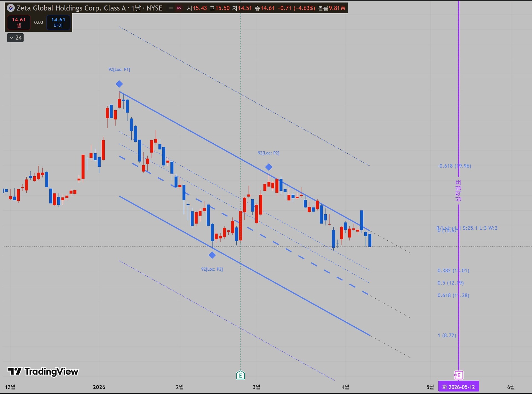Click the 0.5 (12.19) Fibonacci level label
Viewport: 532px width, 394px height.
coord(450,283)
